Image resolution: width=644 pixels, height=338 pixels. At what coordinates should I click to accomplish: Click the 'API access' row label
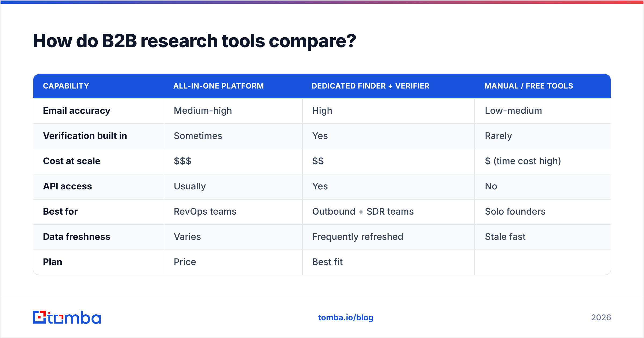point(67,186)
